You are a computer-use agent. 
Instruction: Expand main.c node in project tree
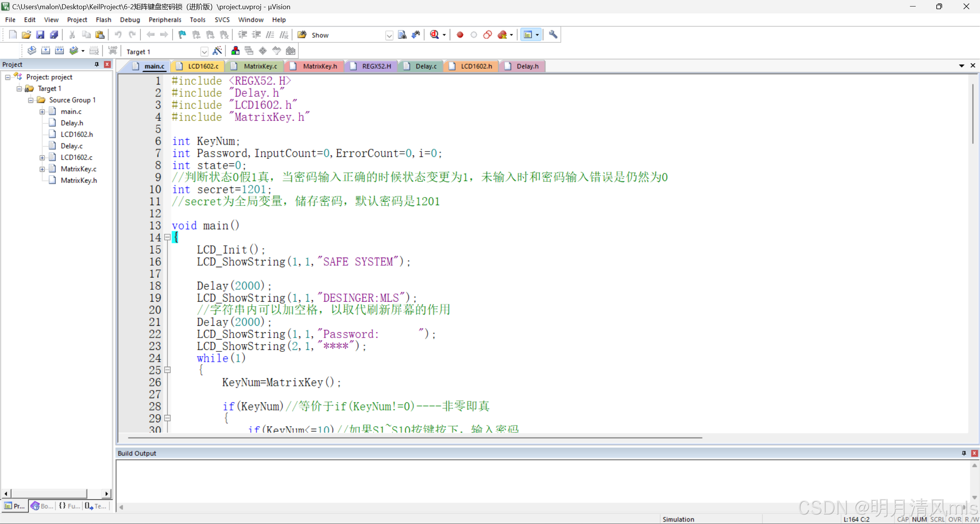42,112
